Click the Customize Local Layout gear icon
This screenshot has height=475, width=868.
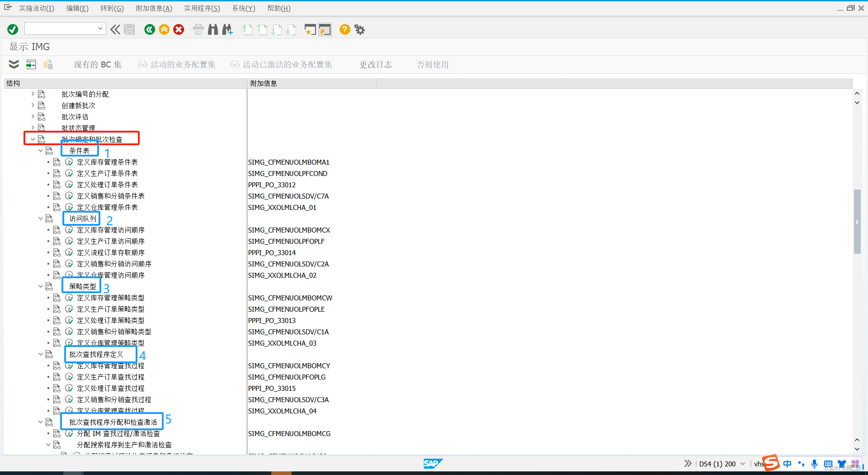pos(359,29)
